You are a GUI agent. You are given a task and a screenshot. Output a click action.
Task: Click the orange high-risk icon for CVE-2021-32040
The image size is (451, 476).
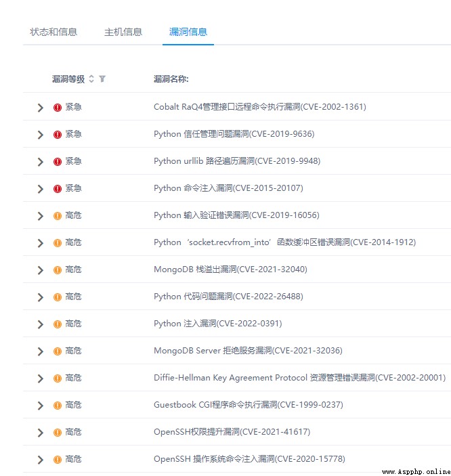58,270
